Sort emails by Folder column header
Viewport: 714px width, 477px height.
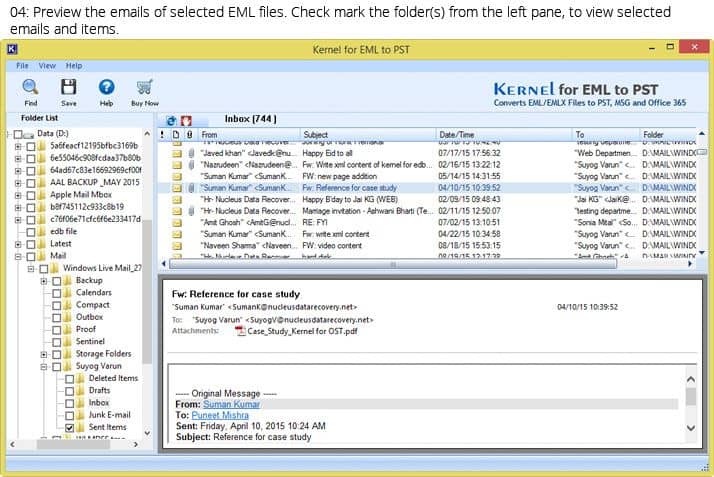[668, 134]
